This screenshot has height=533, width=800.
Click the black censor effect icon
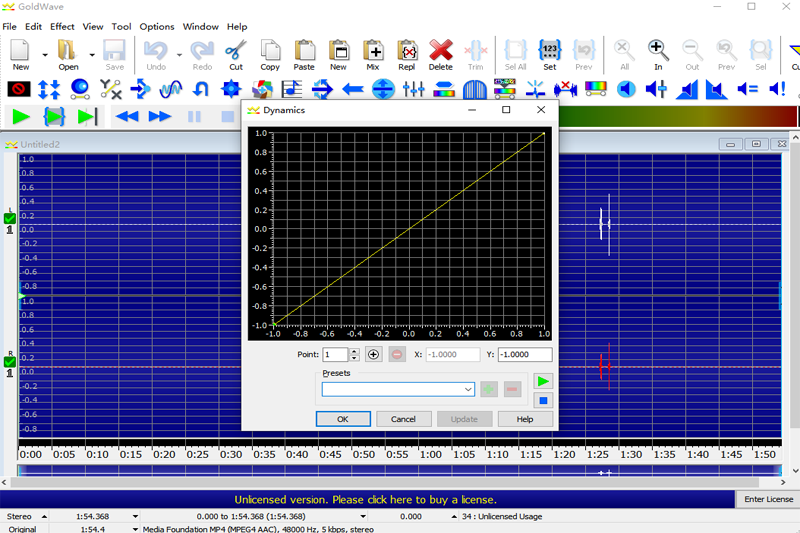tap(19, 89)
